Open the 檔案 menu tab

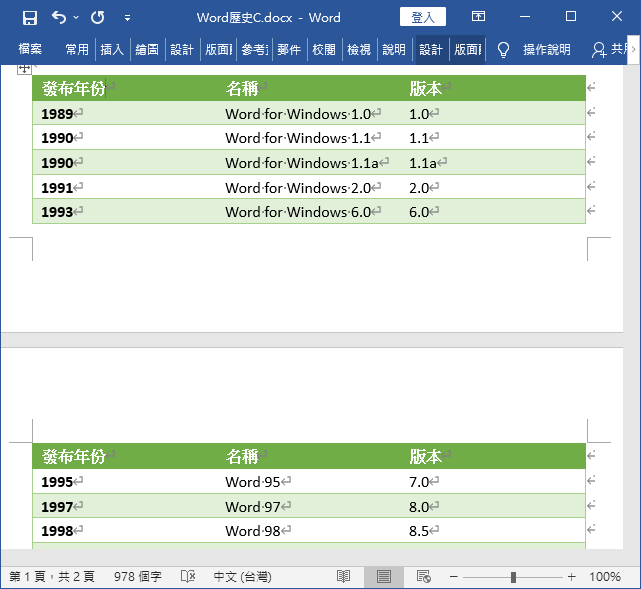point(30,49)
